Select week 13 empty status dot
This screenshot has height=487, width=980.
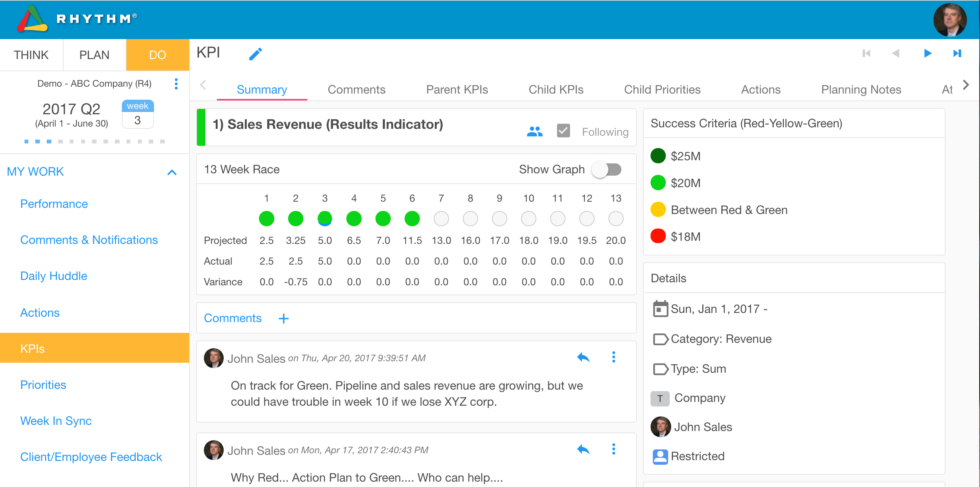616,219
